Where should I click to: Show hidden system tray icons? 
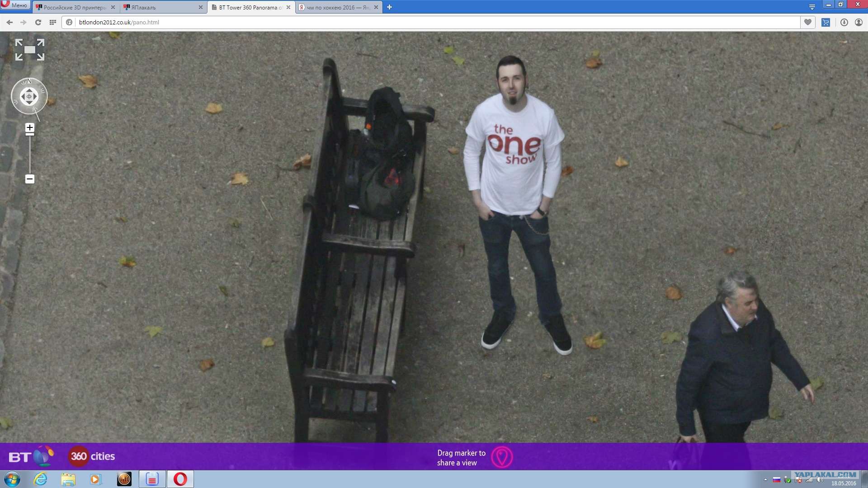pos(765,479)
